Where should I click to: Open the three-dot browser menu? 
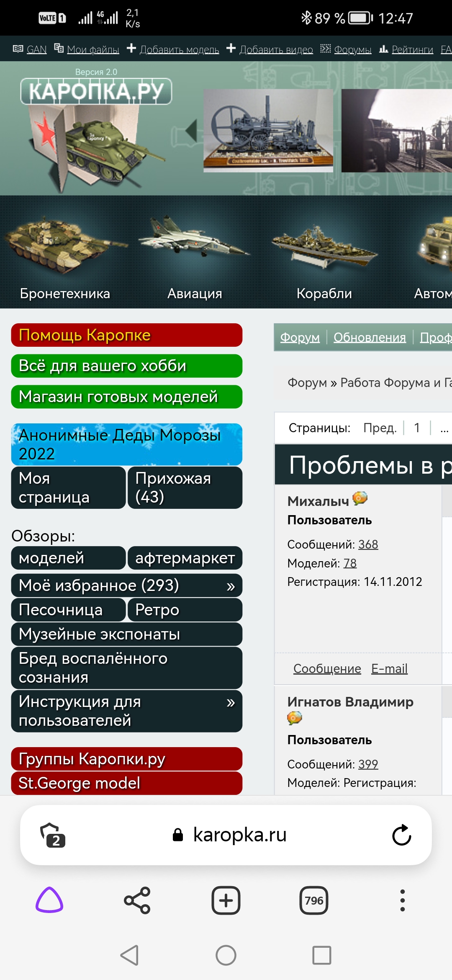(x=402, y=900)
